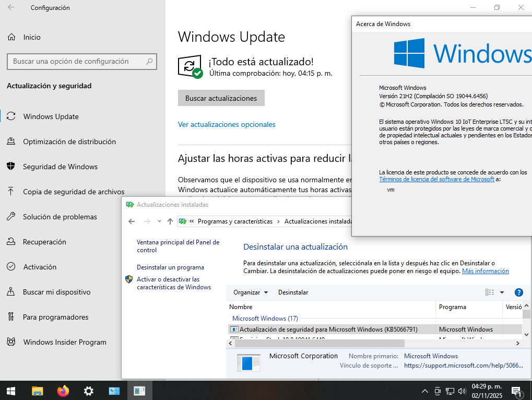The image size is (532, 400).
Task: Open Windows Start menu
Action: tap(11, 391)
